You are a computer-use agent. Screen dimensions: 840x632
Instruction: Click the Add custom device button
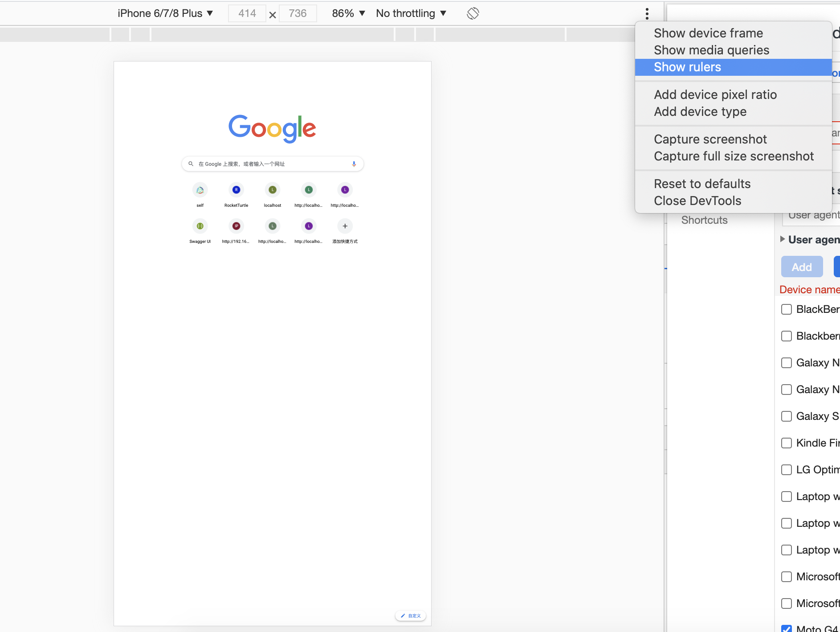802,267
